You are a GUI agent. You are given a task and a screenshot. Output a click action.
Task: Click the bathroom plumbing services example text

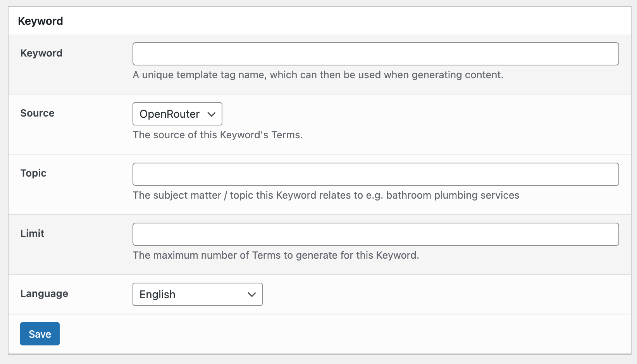click(x=326, y=195)
